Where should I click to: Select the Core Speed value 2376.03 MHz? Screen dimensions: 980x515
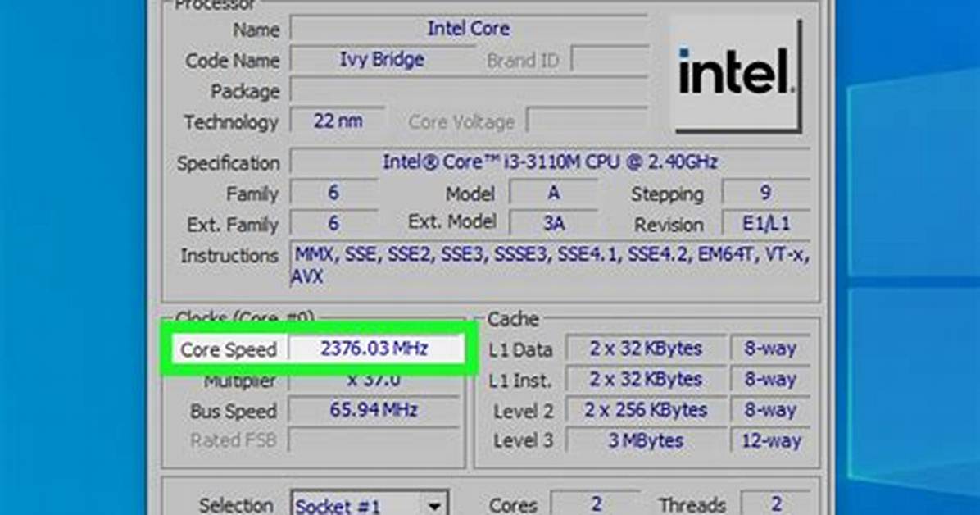[x=374, y=349]
